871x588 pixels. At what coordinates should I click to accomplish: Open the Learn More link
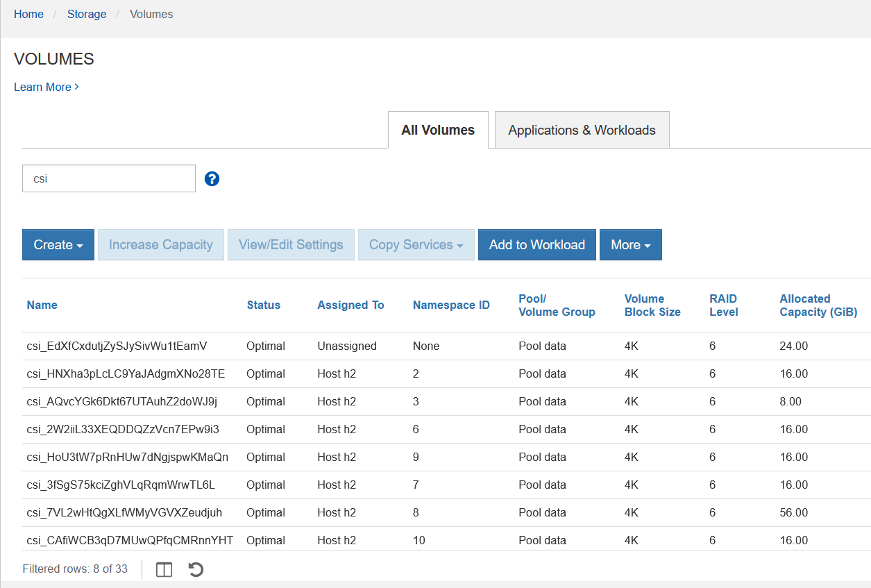[46, 87]
